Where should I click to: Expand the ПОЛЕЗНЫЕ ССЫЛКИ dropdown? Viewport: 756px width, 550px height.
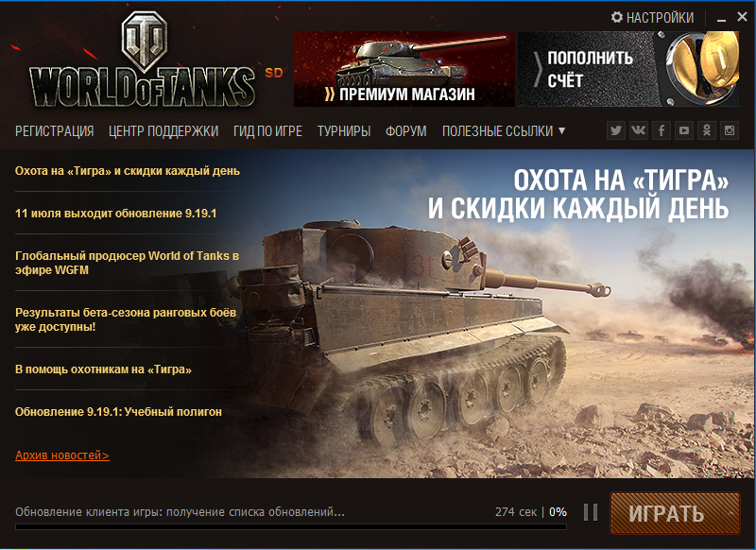(504, 131)
